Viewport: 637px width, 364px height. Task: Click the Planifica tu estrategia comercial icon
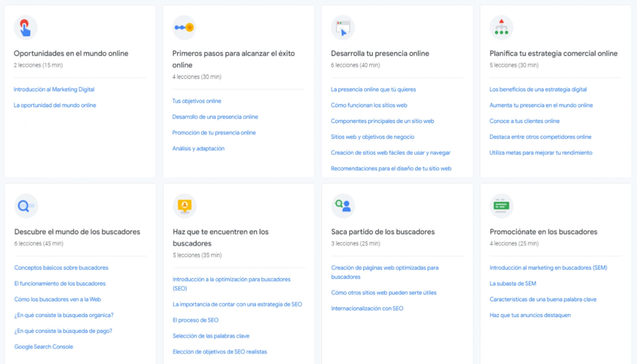coord(501,28)
